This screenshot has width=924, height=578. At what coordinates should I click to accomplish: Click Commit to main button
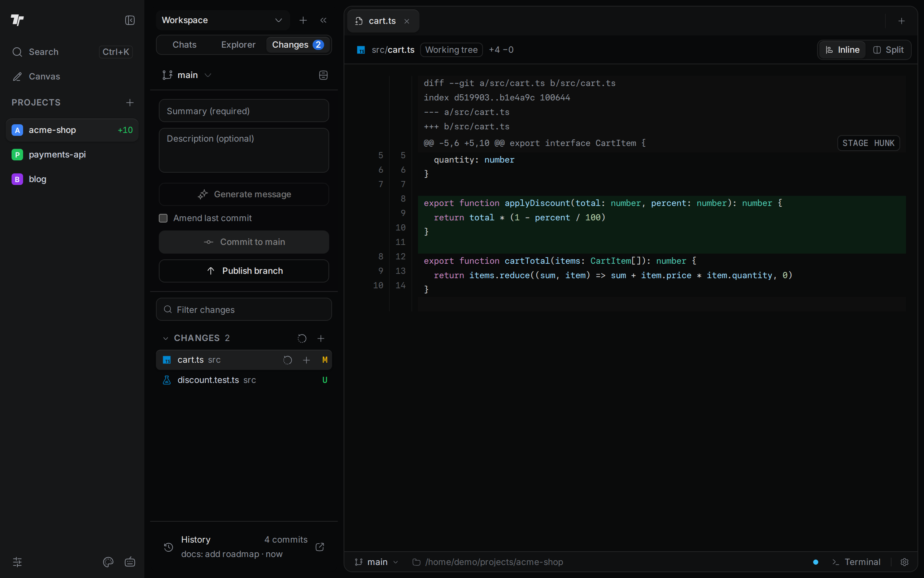coord(244,242)
